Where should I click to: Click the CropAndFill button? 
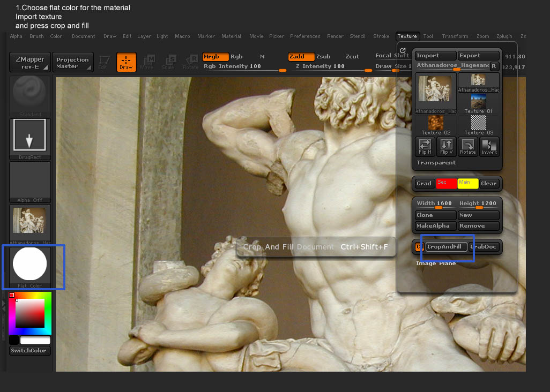446,247
